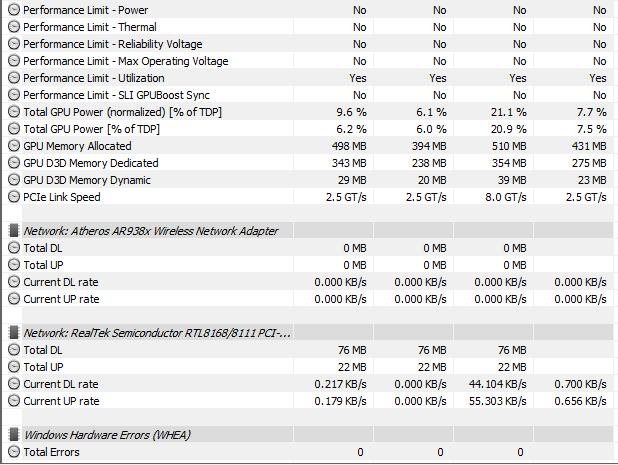Click the icon beside Performance Limit - Thermal

click(x=14, y=27)
